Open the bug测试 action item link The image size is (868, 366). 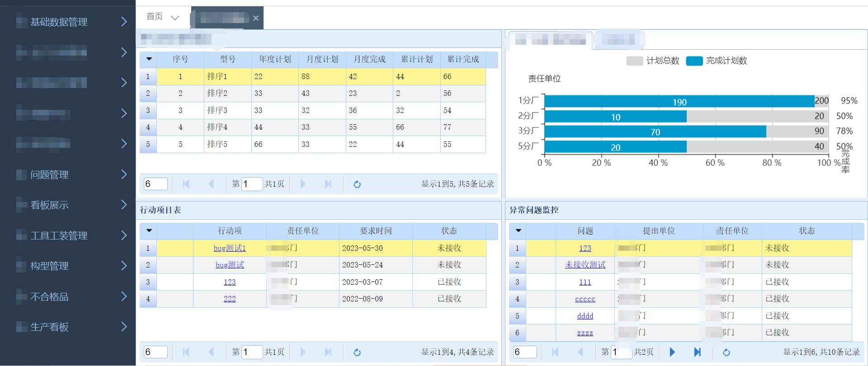click(x=230, y=265)
